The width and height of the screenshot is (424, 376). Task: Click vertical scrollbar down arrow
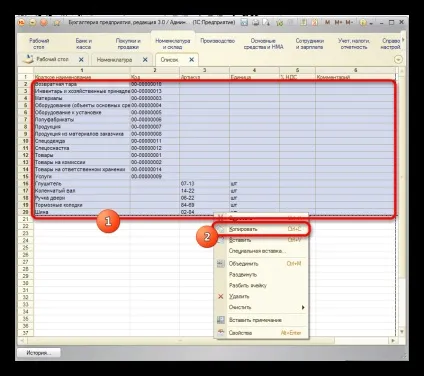click(x=402, y=332)
